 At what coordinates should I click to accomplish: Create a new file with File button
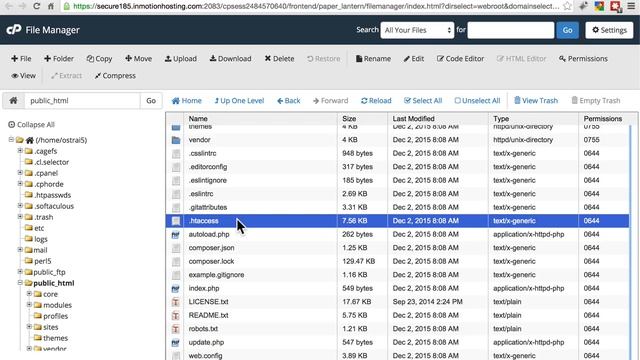click(x=21, y=59)
